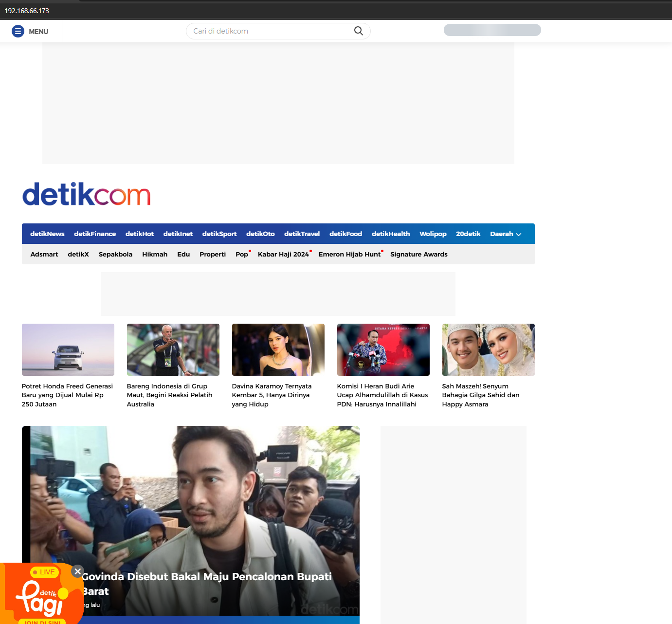
Task: Select Edu in the secondary menu
Action: [x=183, y=255]
